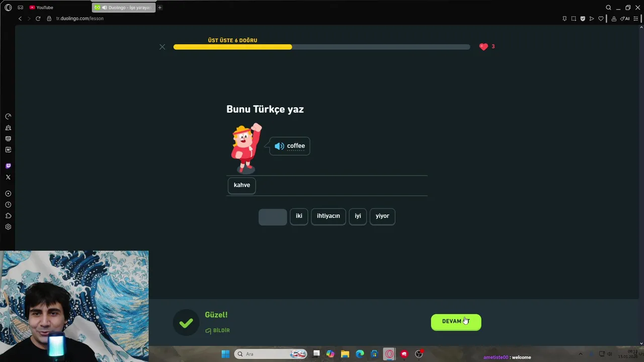The image size is (644, 362).
Task: Open the GX corner gamepad icon
Action: 20,8
